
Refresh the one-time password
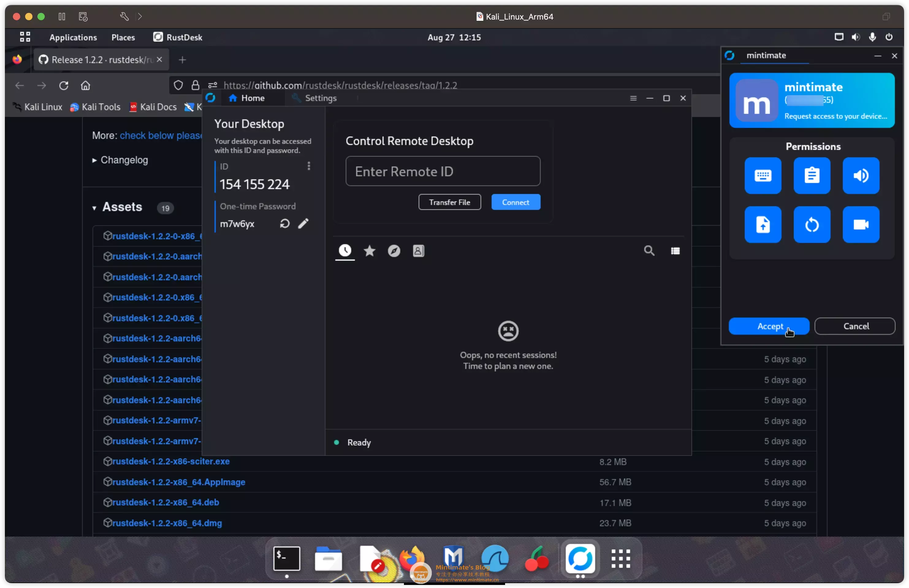click(x=284, y=224)
